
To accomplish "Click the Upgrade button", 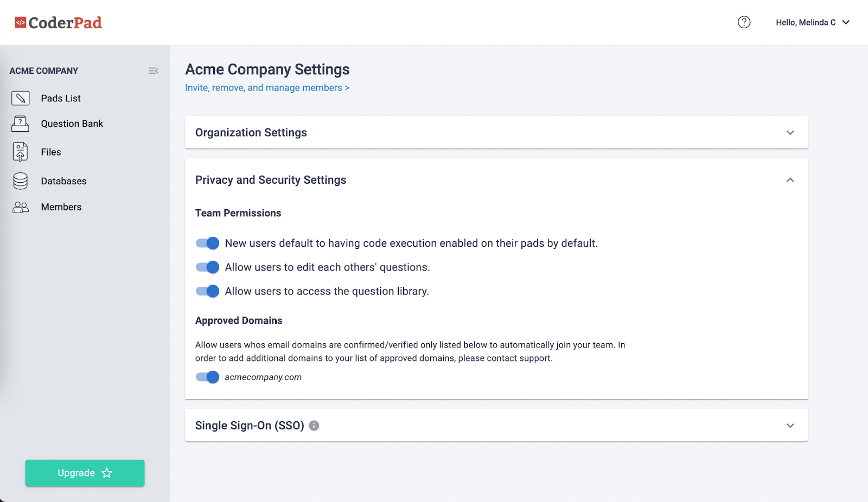I will coord(85,473).
